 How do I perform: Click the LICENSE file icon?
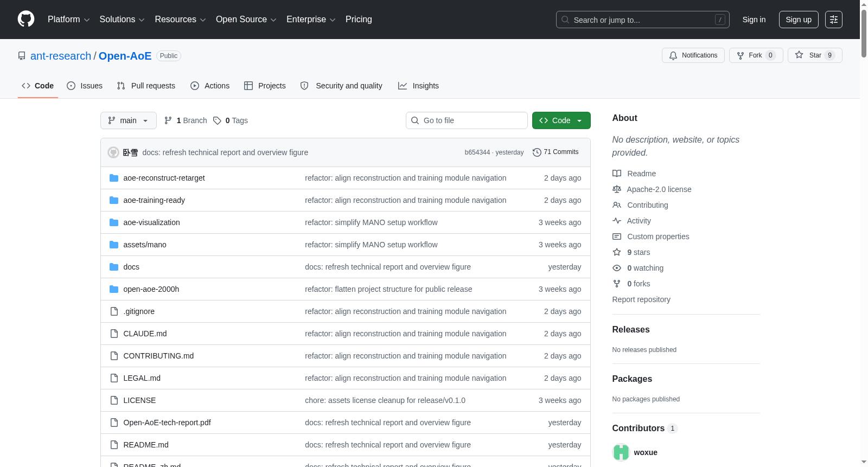(x=114, y=400)
